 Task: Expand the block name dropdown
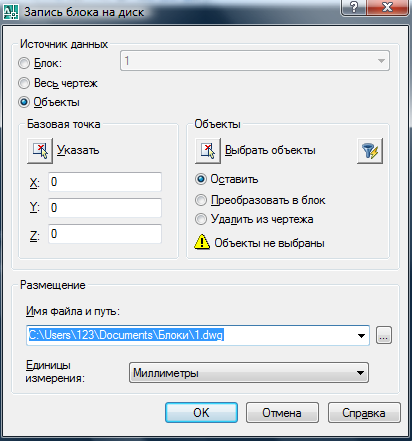click(381, 61)
